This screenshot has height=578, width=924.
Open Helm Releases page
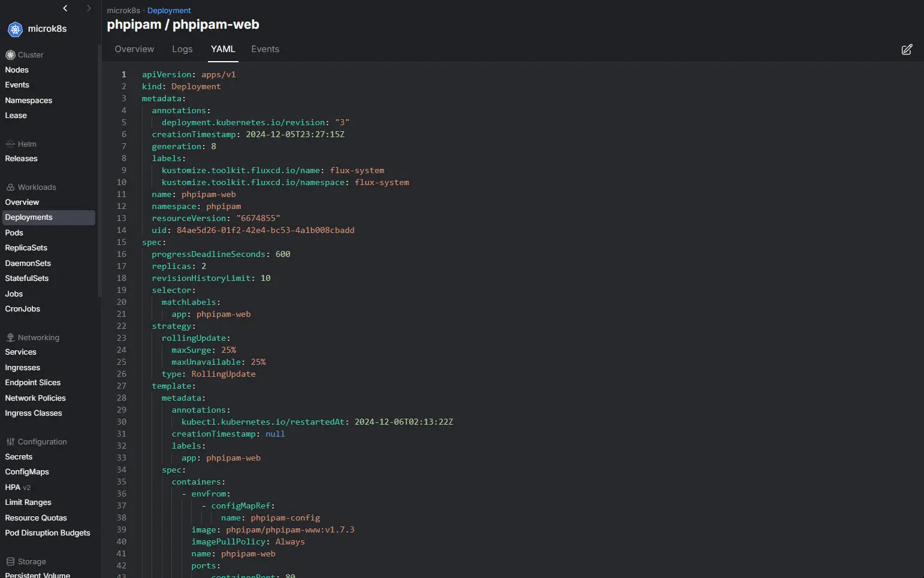(x=22, y=159)
